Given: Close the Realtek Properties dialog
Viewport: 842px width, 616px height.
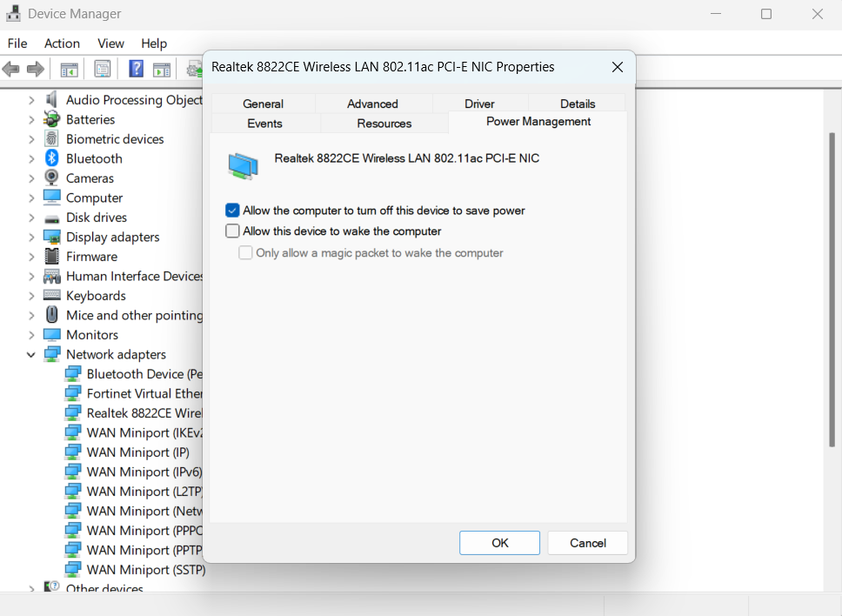Looking at the screenshot, I should click(x=618, y=67).
